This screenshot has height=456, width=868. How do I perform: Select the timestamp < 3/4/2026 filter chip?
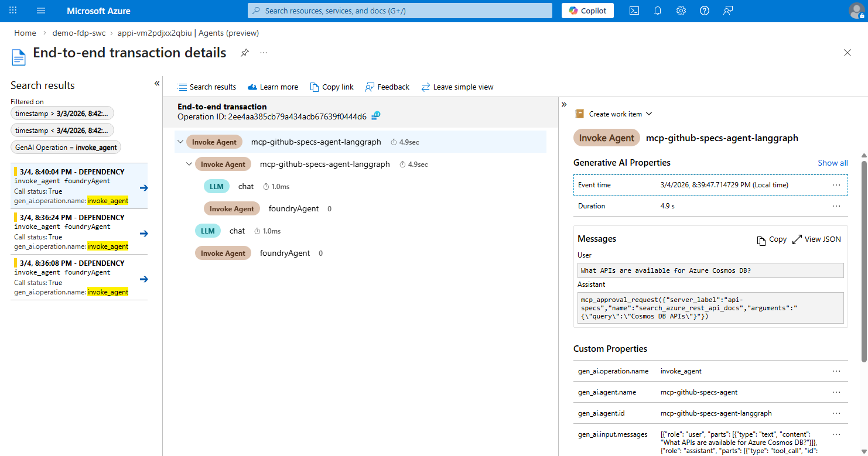[x=62, y=130]
